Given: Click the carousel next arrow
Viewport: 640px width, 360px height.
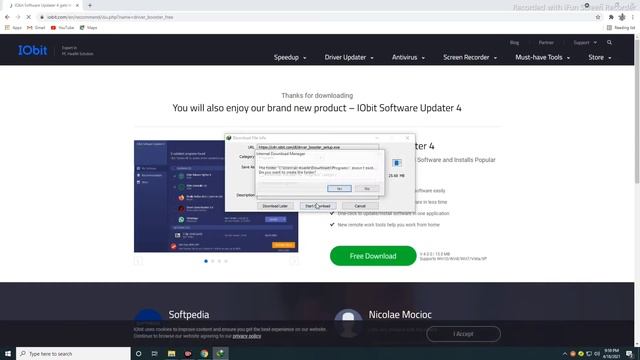Looking at the screenshot, I should (293, 261).
